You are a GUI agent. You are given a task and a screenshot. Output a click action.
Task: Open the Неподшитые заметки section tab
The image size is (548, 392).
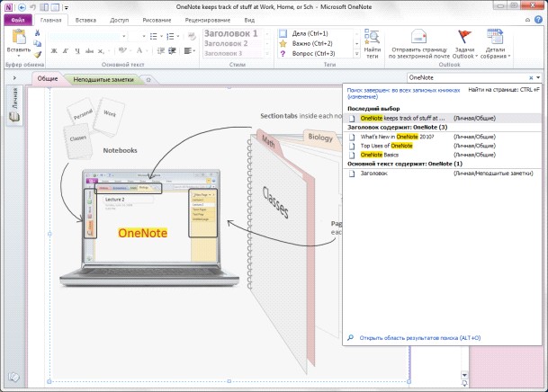point(103,80)
